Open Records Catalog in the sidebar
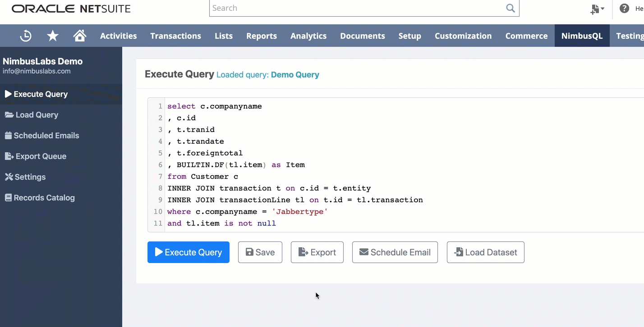Viewport: 644px width, 327px height. click(x=61, y=198)
